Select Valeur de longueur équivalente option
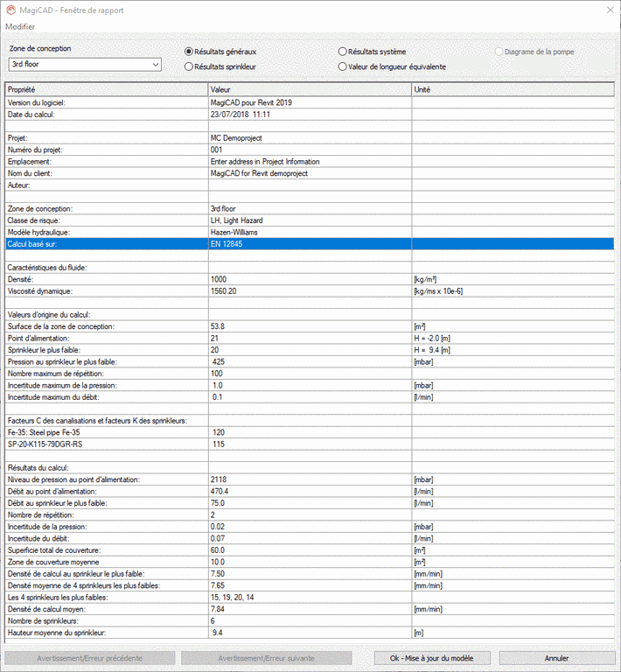 (x=392, y=66)
